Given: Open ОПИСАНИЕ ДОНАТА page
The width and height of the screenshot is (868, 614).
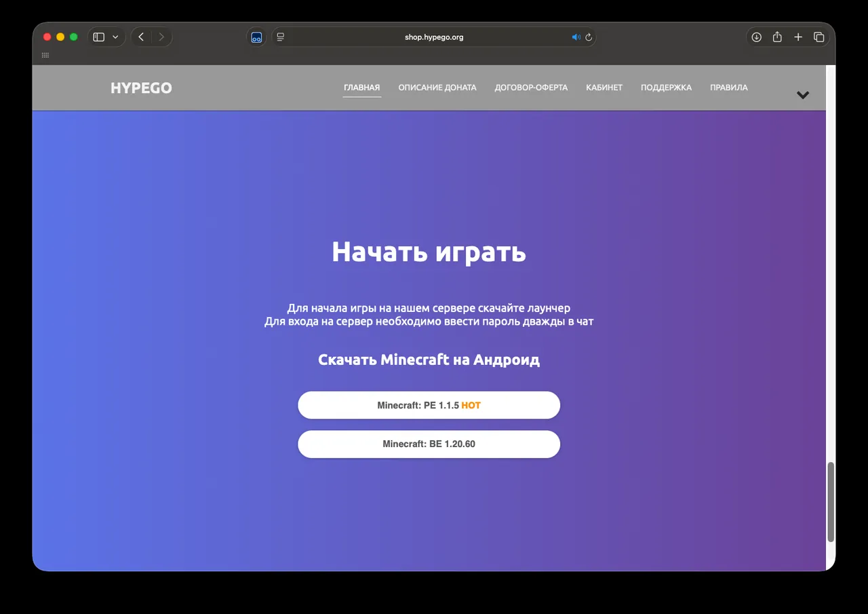Looking at the screenshot, I should (437, 88).
